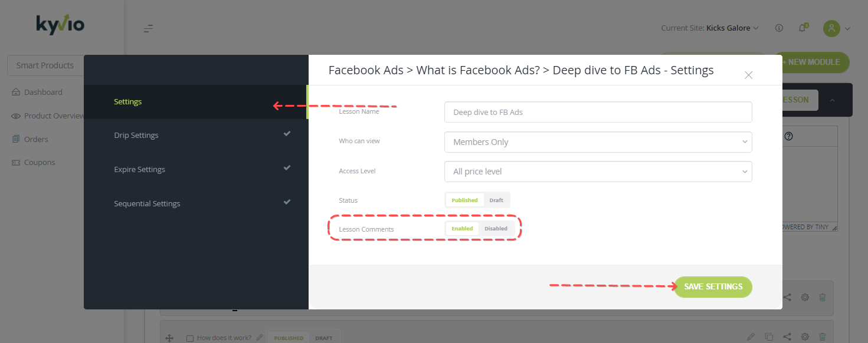Viewport: 868px width, 343px height.
Task: Click the Coupons ticket icon
Action: coord(16,162)
